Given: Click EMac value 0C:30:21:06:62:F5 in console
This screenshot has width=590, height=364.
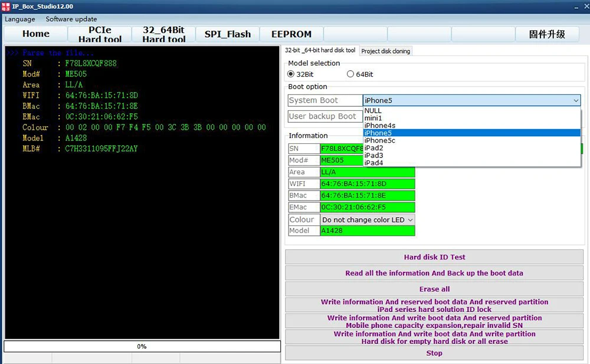Looking at the screenshot, I should point(101,117).
